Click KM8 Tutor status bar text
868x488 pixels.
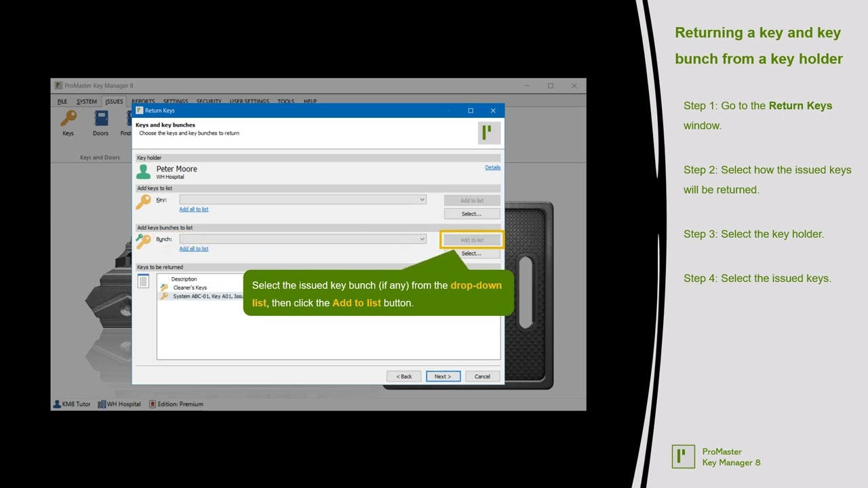76,404
